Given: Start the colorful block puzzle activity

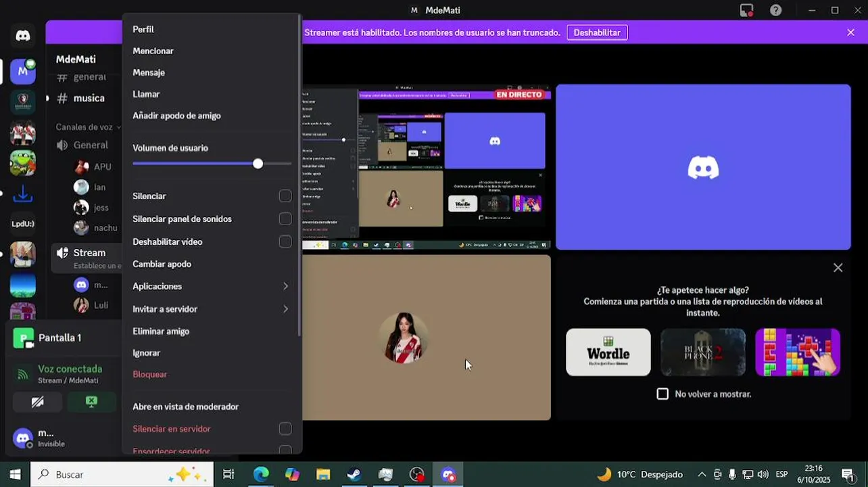Looking at the screenshot, I should pyautogui.click(x=798, y=352).
